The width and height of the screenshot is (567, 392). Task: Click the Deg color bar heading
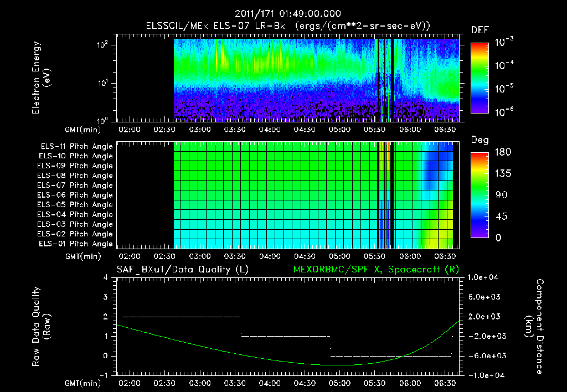[480, 140]
